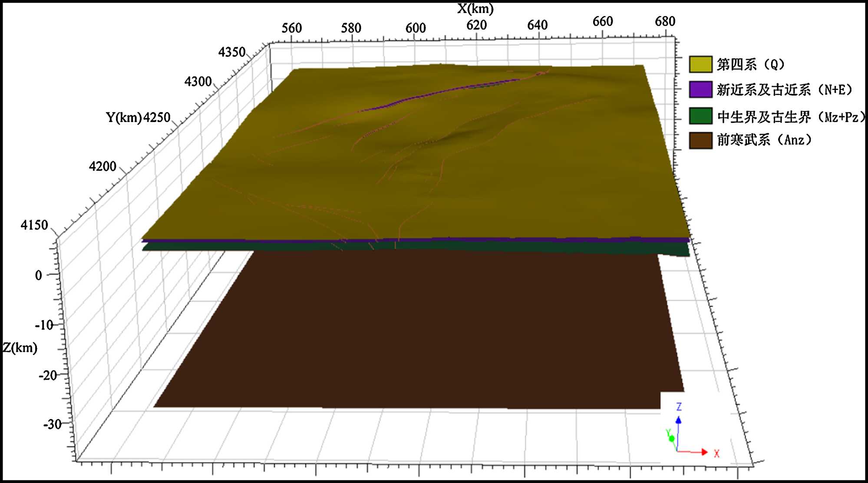
Task: Click the green Mz+Pz legend swatch
Action: 700,116
